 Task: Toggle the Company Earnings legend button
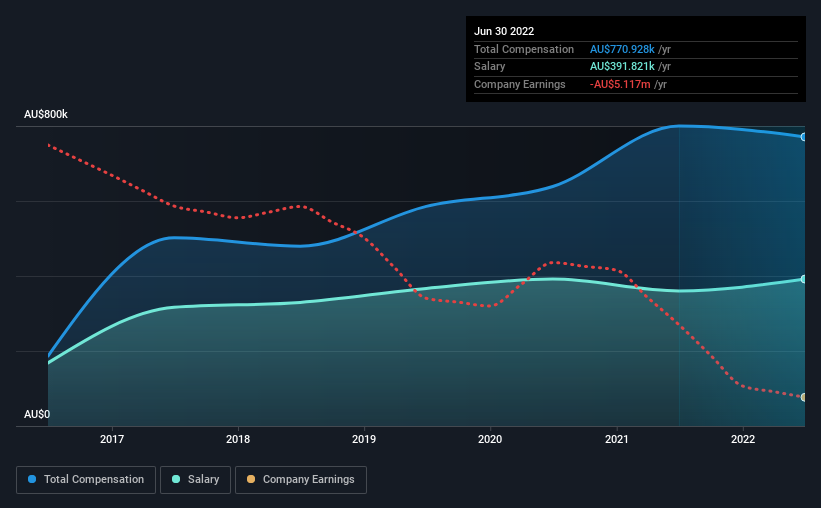(x=301, y=480)
